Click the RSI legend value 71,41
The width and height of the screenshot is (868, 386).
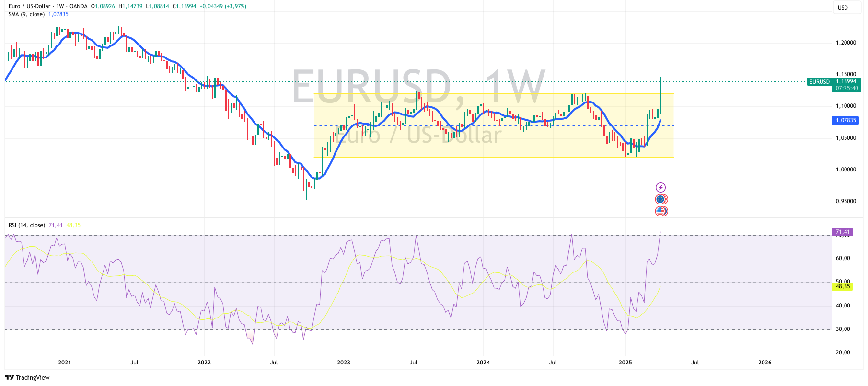point(56,225)
